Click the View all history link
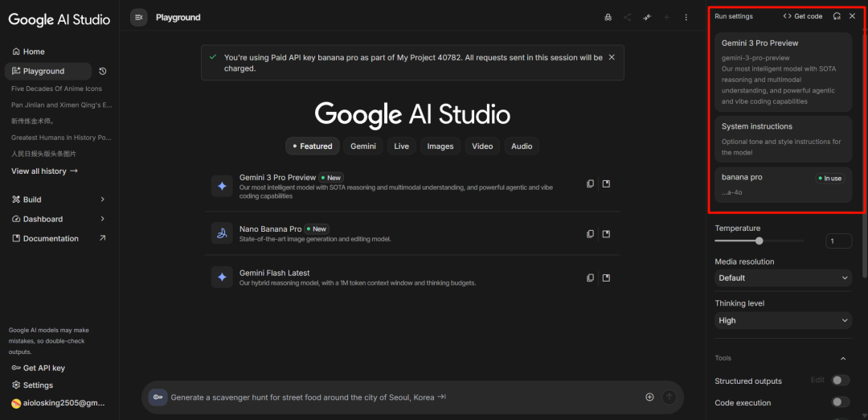868x420 pixels. click(x=44, y=171)
